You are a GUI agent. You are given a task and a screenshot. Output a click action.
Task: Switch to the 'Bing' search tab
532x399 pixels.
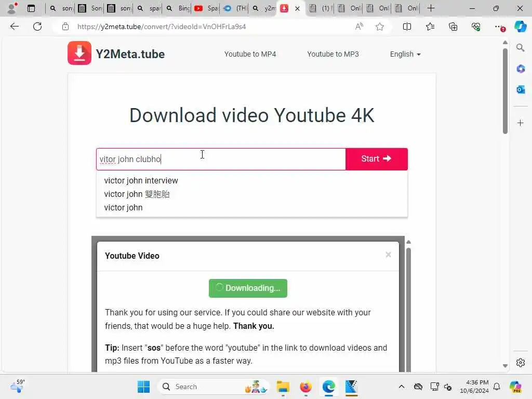[178, 8]
